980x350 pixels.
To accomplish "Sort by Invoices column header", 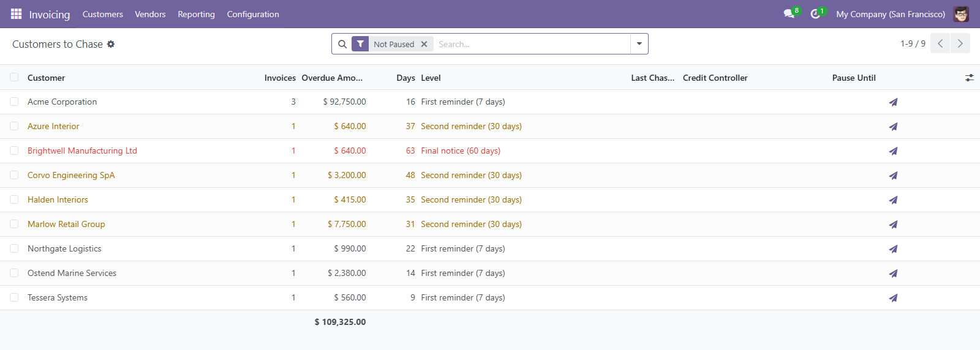I will point(280,78).
